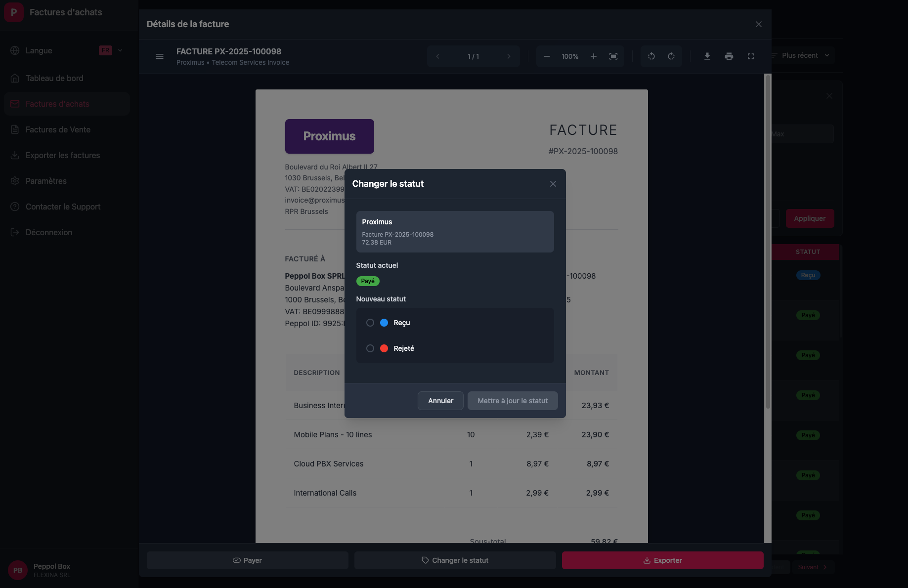The height and width of the screenshot is (588, 908).
Task: Go to previous PDF page
Action: (x=437, y=56)
